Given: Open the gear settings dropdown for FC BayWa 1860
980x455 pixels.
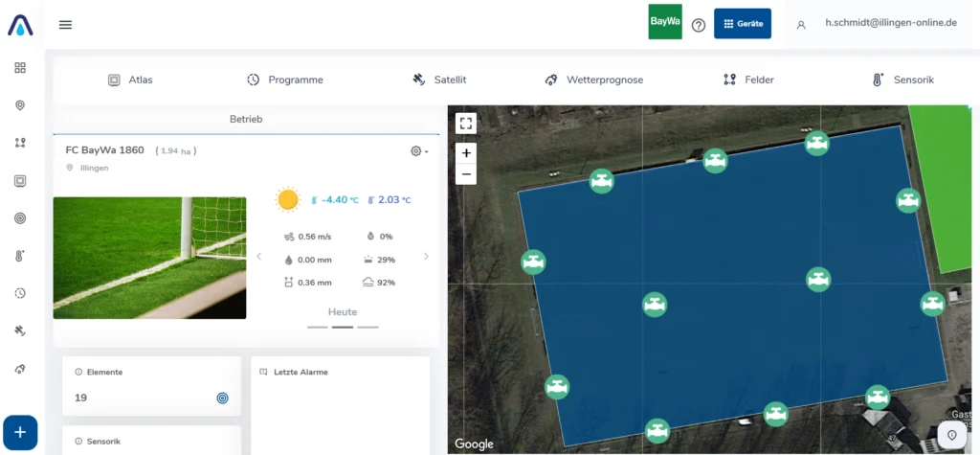Looking at the screenshot, I should pos(418,151).
